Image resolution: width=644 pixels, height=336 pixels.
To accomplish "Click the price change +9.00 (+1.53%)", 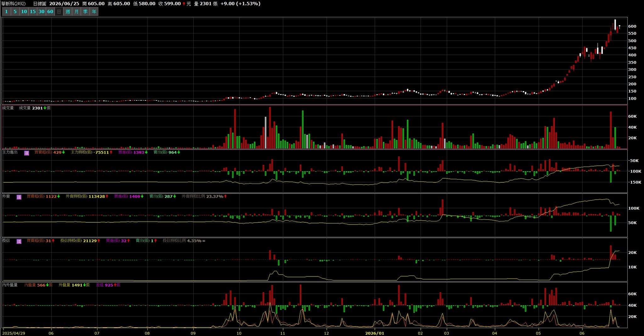I will [x=241, y=4].
